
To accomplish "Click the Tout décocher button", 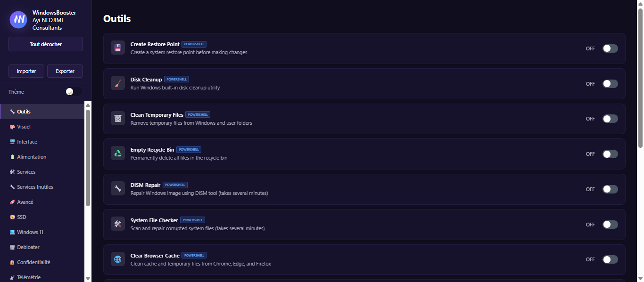I will pos(45,44).
